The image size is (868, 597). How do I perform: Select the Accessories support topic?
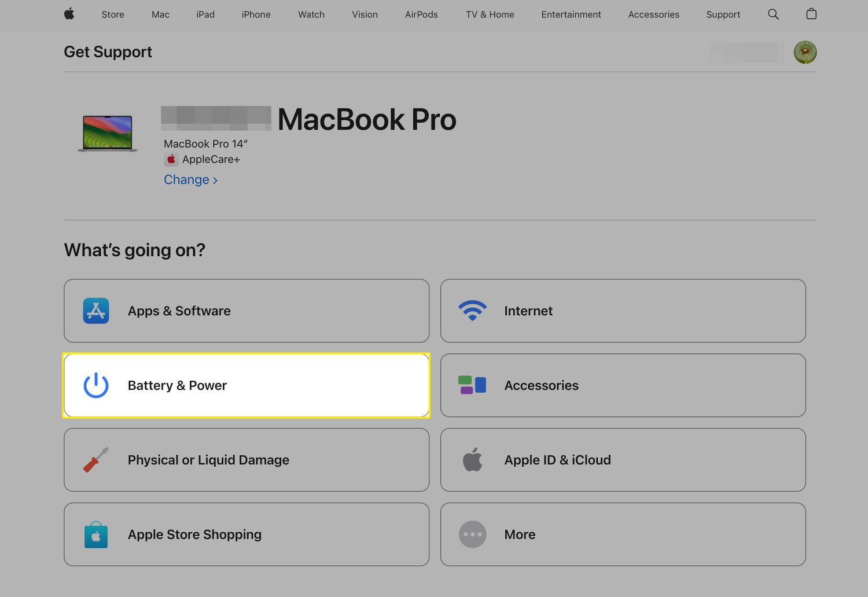623,385
